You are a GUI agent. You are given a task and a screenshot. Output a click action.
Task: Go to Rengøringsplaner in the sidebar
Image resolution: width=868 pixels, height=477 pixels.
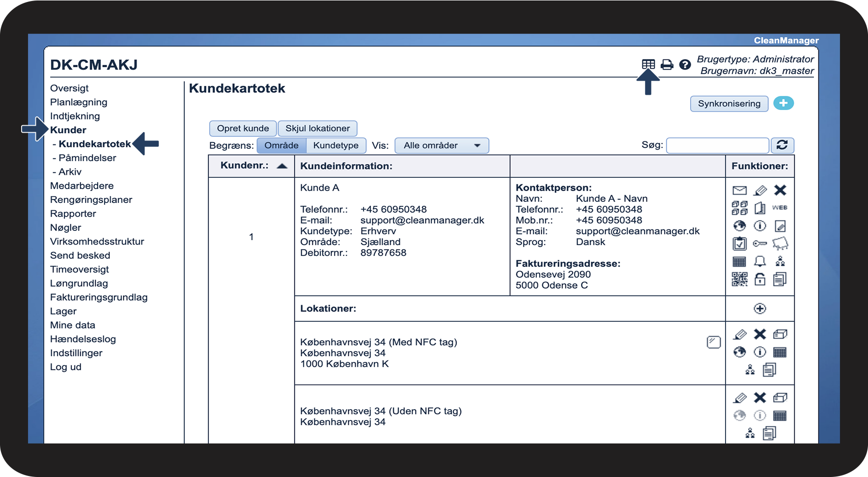[91, 200]
